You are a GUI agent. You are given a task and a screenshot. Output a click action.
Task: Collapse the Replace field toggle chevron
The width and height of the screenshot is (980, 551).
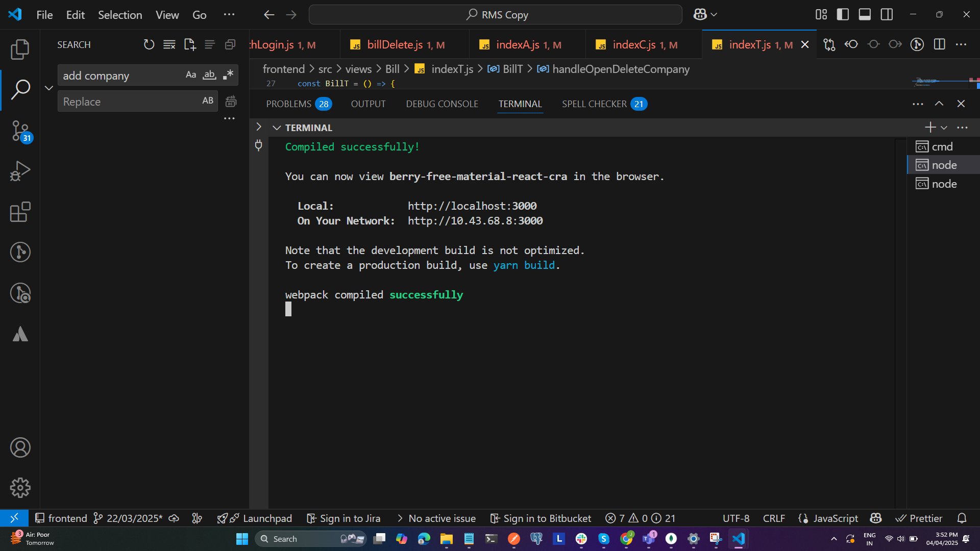point(49,88)
